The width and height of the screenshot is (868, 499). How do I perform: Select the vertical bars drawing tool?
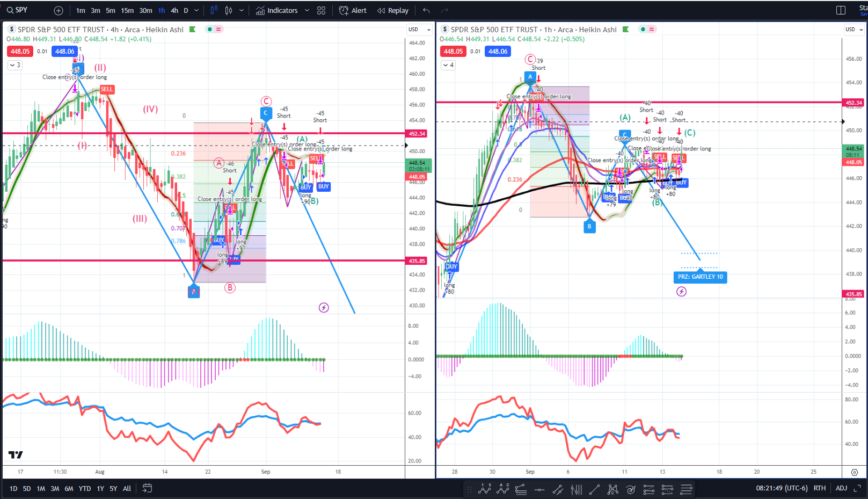pyautogui.click(x=576, y=489)
